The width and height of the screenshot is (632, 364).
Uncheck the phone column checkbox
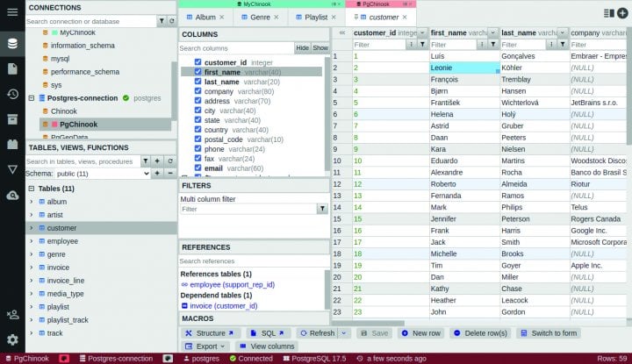[x=197, y=148]
